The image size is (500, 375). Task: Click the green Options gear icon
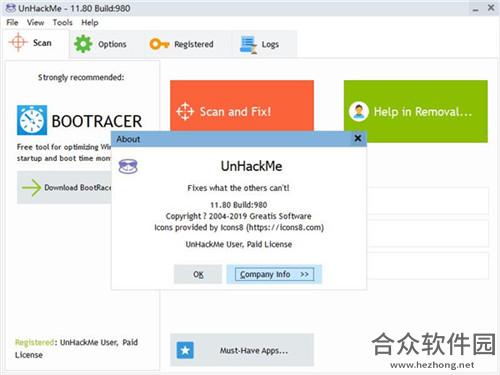[83, 44]
